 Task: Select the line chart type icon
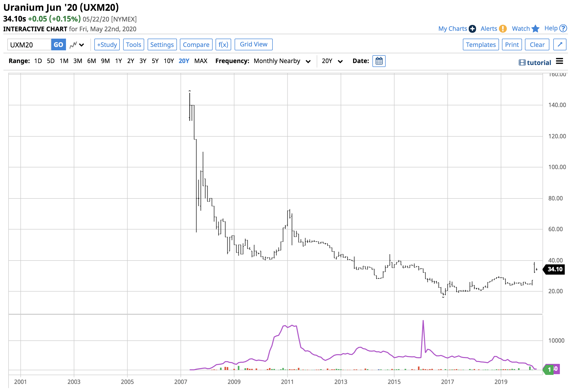coord(74,44)
